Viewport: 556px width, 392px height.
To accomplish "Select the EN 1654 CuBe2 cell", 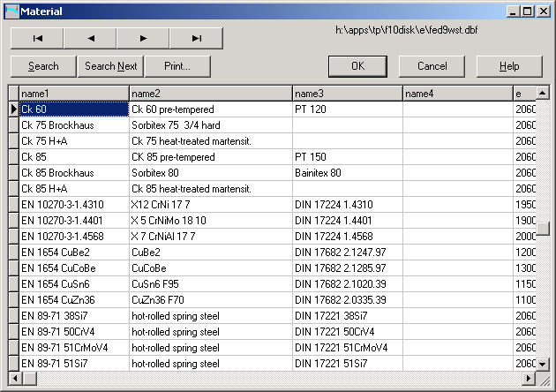I will click(73, 252).
